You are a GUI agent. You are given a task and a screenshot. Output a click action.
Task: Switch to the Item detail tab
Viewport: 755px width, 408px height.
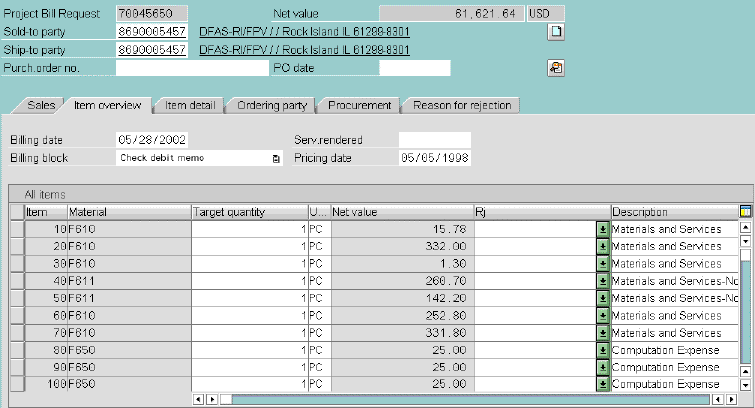(189, 105)
